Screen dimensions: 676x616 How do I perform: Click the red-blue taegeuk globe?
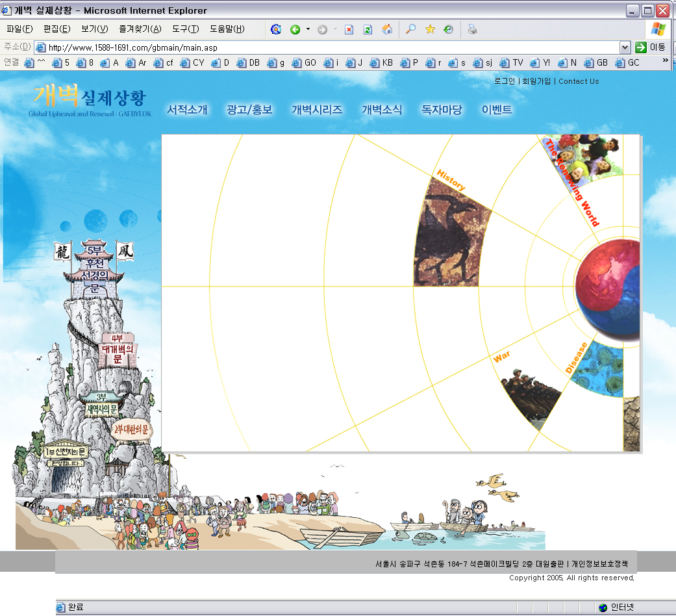pyautogui.click(x=608, y=287)
